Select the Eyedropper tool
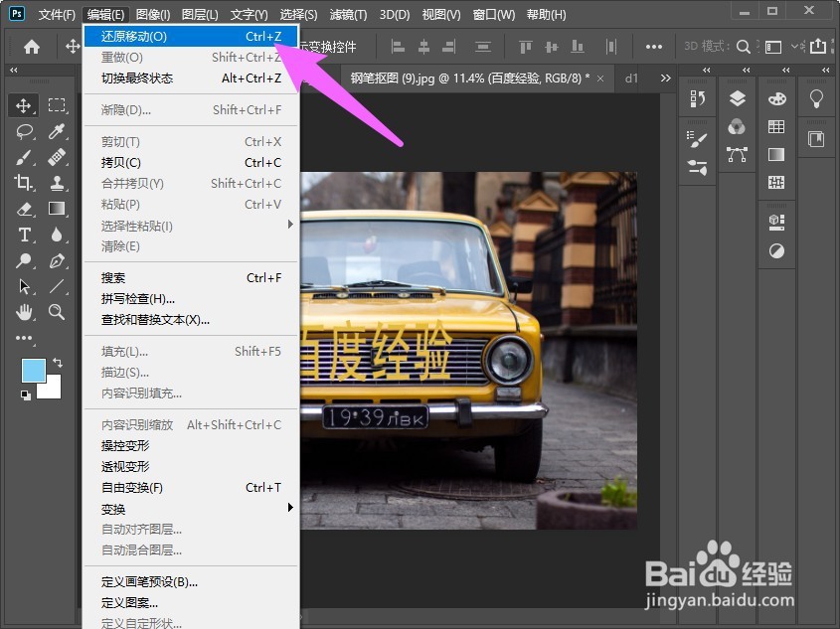Image resolution: width=840 pixels, height=629 pixels. point(57,131)
